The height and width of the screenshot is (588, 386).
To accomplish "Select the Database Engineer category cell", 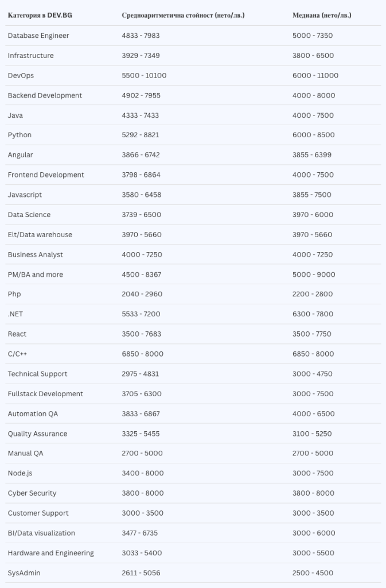I will [38, 36].
